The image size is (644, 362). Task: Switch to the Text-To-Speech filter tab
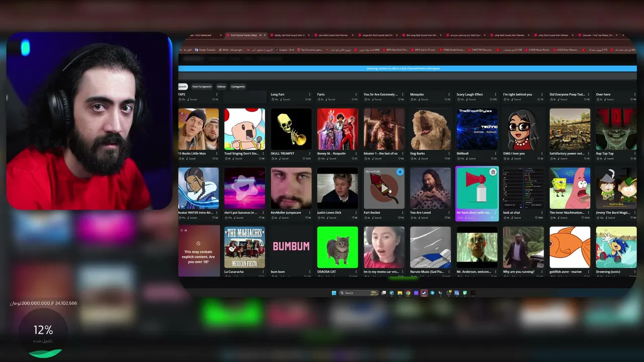click(202, 86)
